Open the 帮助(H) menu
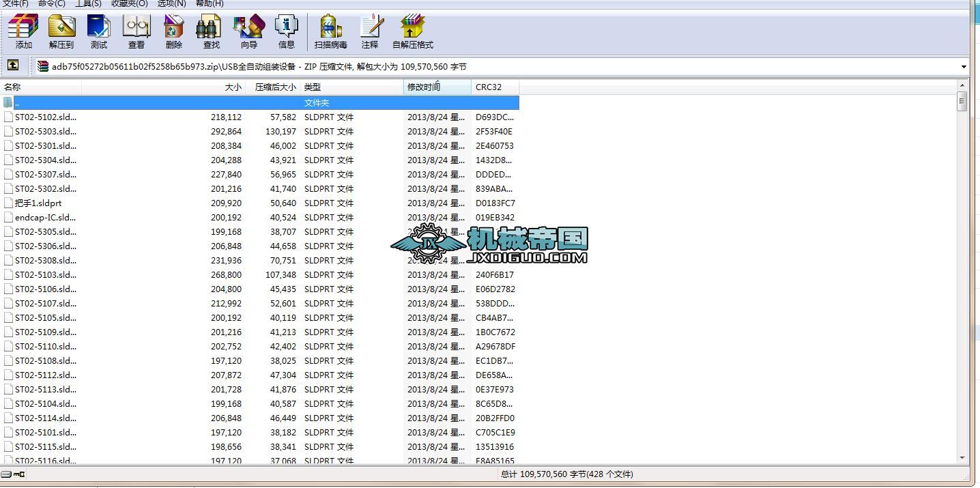Viewport: 980px width, 488px height. pos(210,3)
